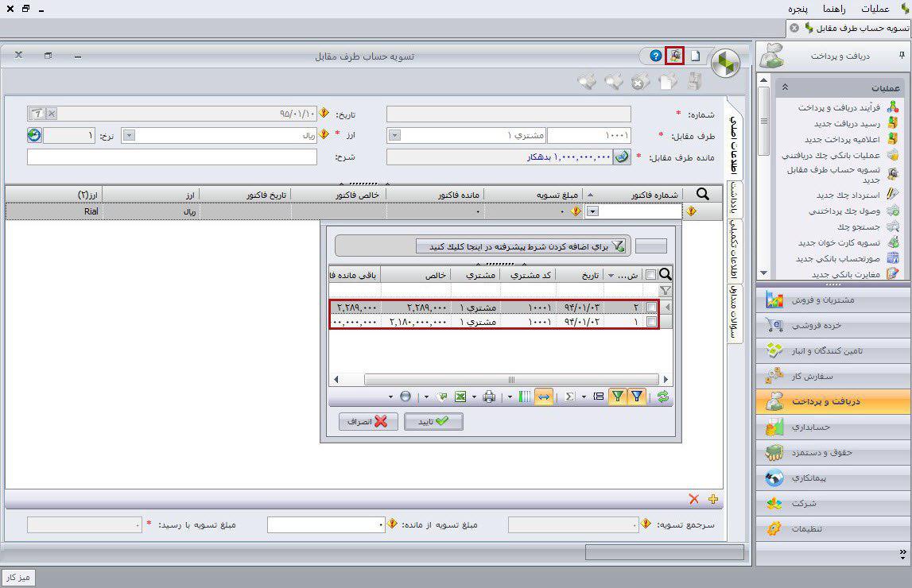This screenshot has width=912, height=588.
Task: Click the advanced filter condition button in the popup
Action: (521, 246)
